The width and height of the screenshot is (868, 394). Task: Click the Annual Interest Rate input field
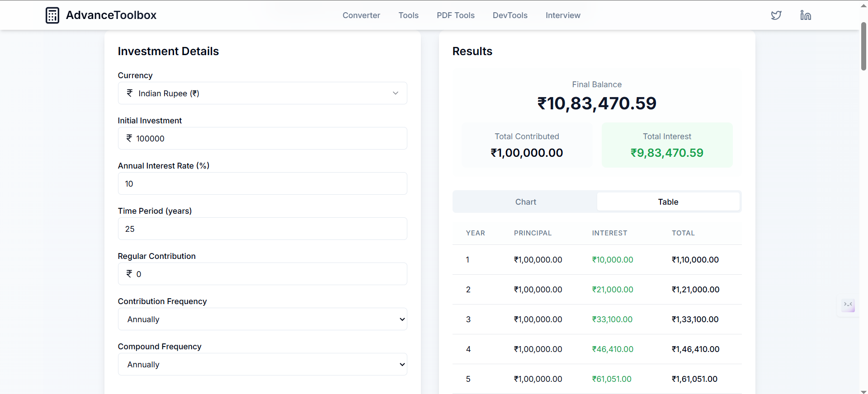pos(262,183)
